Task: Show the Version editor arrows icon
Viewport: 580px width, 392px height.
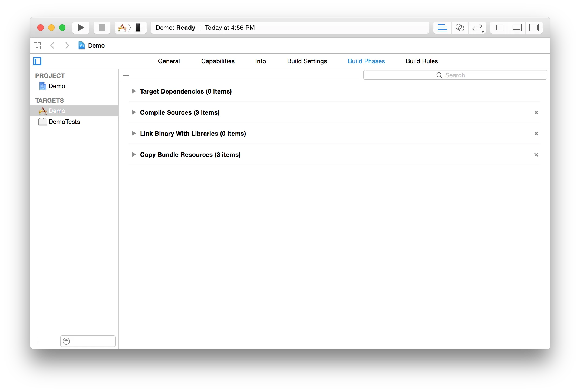Action: 477,28
